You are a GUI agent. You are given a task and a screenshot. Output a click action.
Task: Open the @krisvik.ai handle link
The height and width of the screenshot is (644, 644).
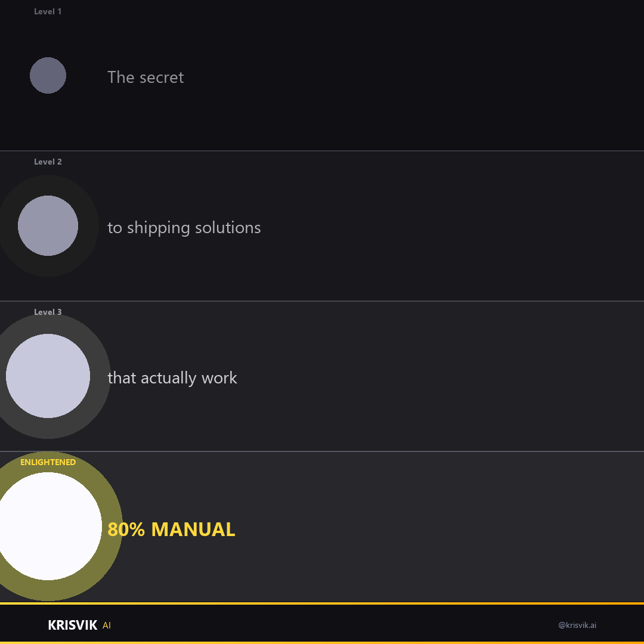click(577, 625)
